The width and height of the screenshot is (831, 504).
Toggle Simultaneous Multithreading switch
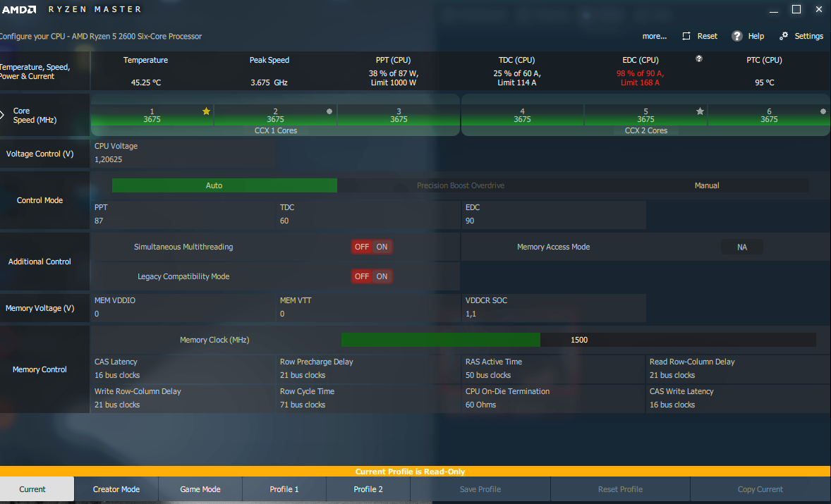click(372, 247)
